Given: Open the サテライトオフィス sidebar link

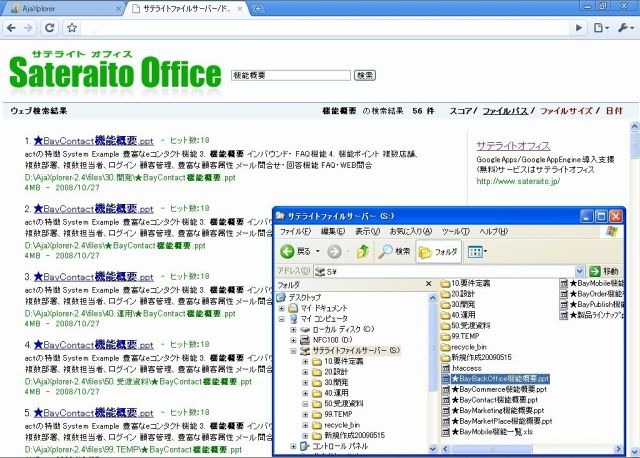Looking at the screenshot, I should pos(513,146).
